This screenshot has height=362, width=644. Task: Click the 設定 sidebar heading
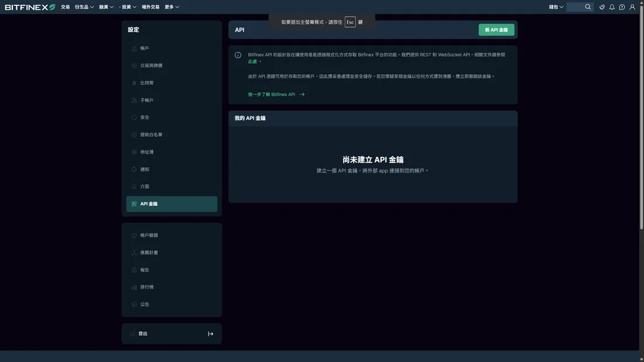coord(133,30)
